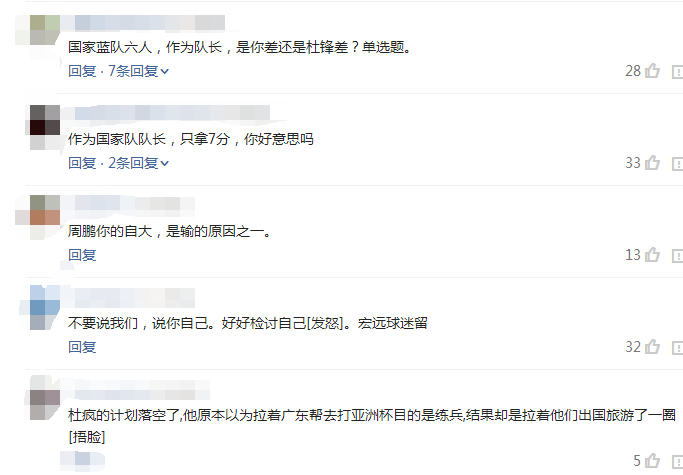The width and height of the screenshot is (683, 475).
Task: Open report icon beside the 32-like comment
Action: (677, 348)
